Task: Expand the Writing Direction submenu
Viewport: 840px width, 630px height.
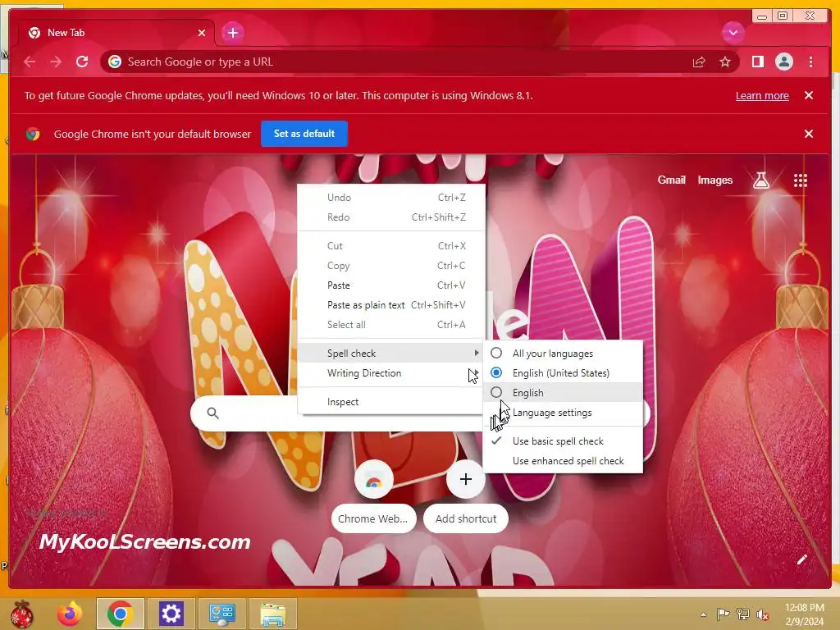Action: tap(391, 373)
